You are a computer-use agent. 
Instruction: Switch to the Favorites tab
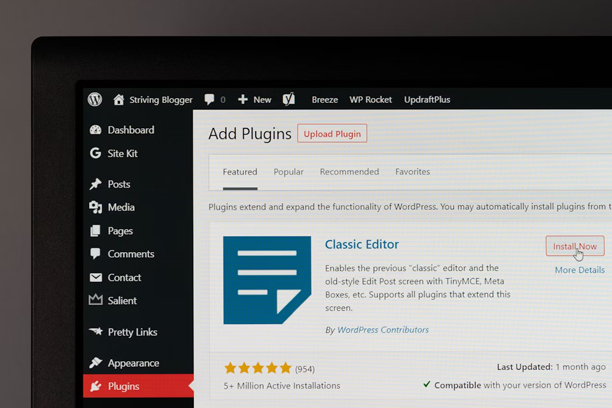pos(413,172)
